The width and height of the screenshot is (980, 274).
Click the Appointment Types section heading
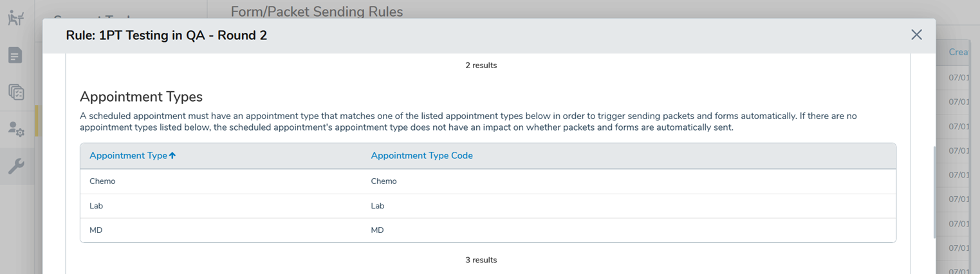(x=141, y=97)
